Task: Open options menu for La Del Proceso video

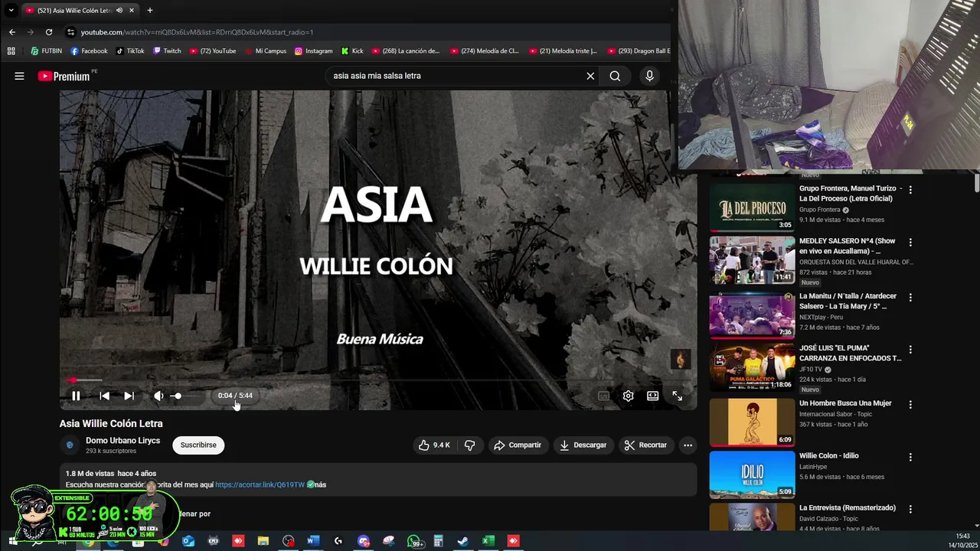Action: click(910, 189)
